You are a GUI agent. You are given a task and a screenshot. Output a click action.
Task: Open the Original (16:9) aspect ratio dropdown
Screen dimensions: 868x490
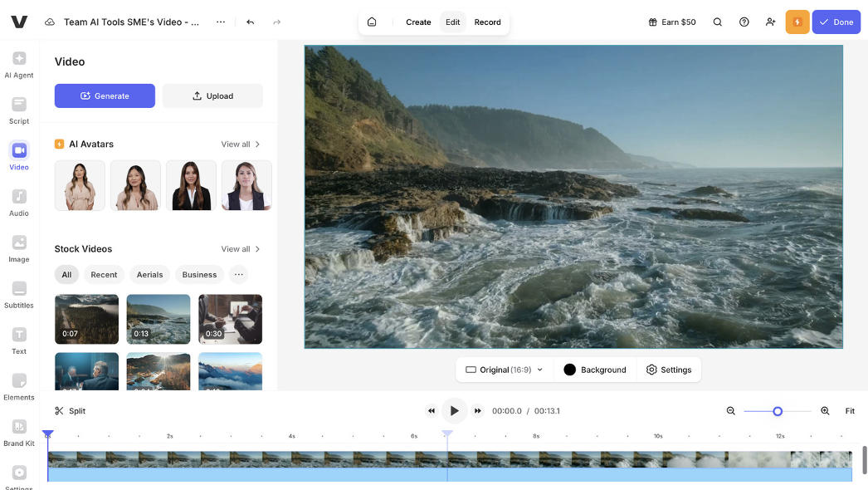coord(505,370)
